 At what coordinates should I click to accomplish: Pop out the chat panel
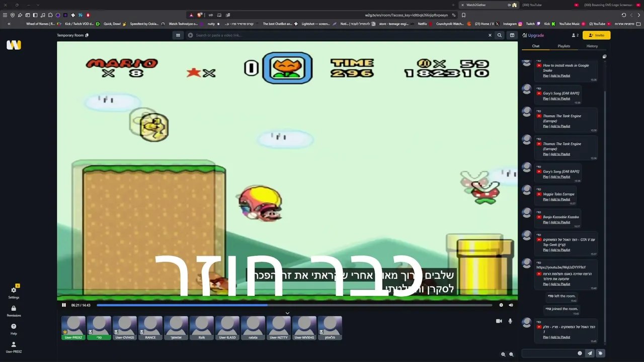tap(604, 56)
